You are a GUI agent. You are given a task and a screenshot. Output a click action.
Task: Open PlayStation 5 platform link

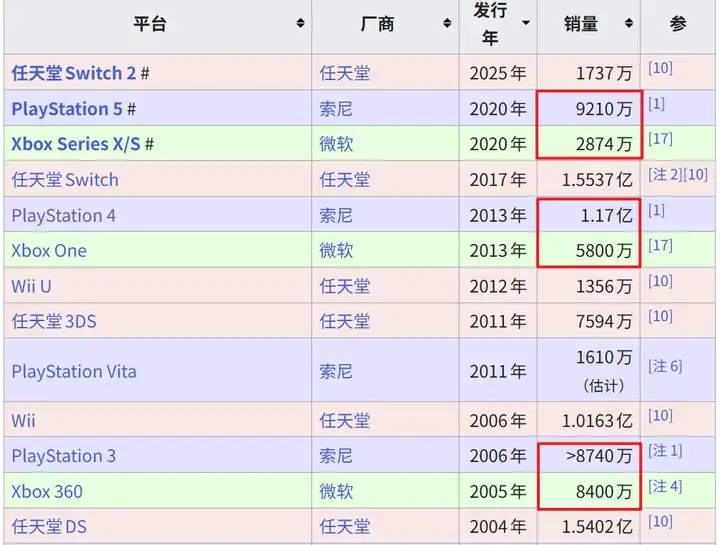pos(67,109)
